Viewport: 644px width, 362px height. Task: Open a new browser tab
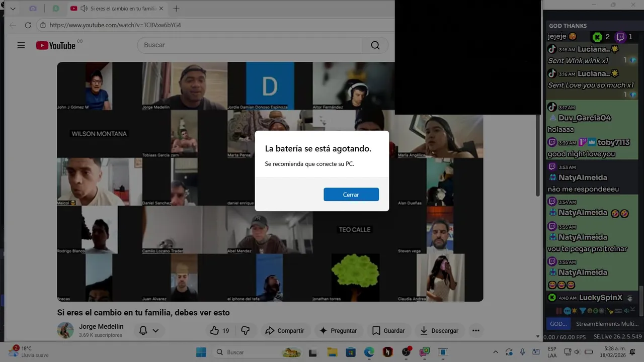click(x=176, y=9)
